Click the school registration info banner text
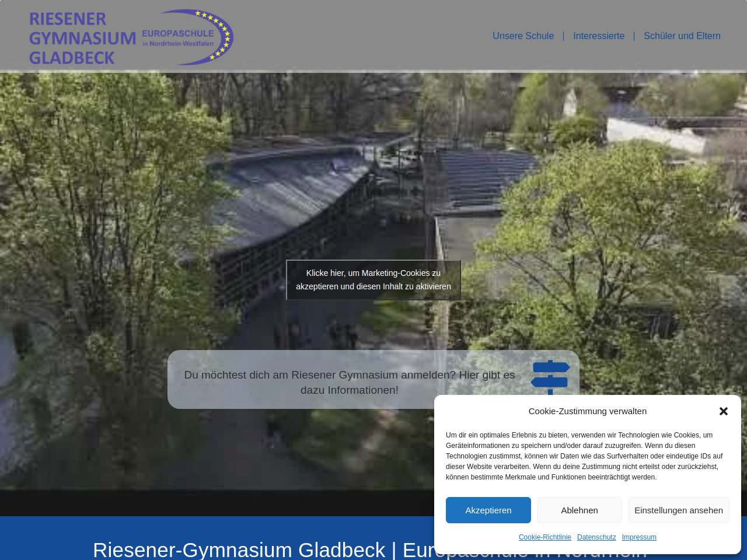Viewport: 747px width, 560px height. (x=349, y=383)
